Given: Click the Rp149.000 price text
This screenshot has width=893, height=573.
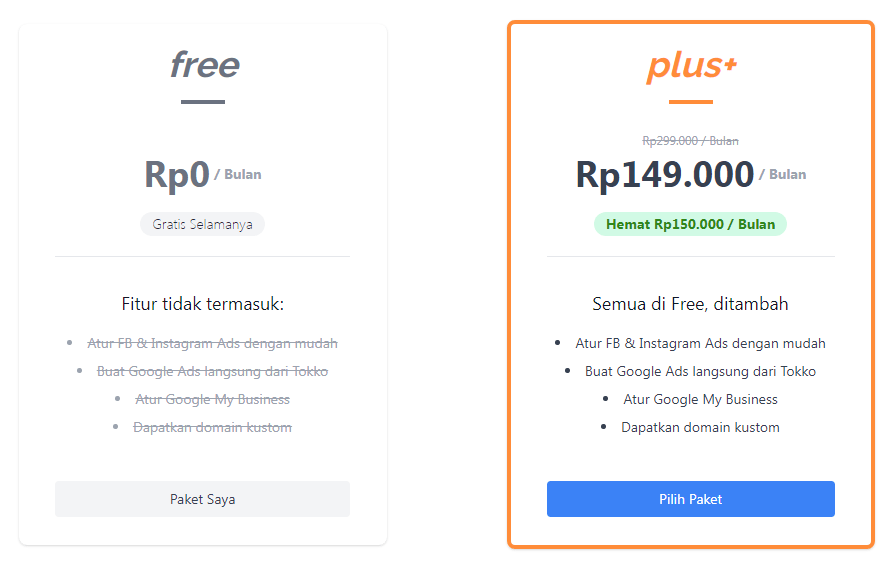Looking at the screenshot, I should 664,174.
